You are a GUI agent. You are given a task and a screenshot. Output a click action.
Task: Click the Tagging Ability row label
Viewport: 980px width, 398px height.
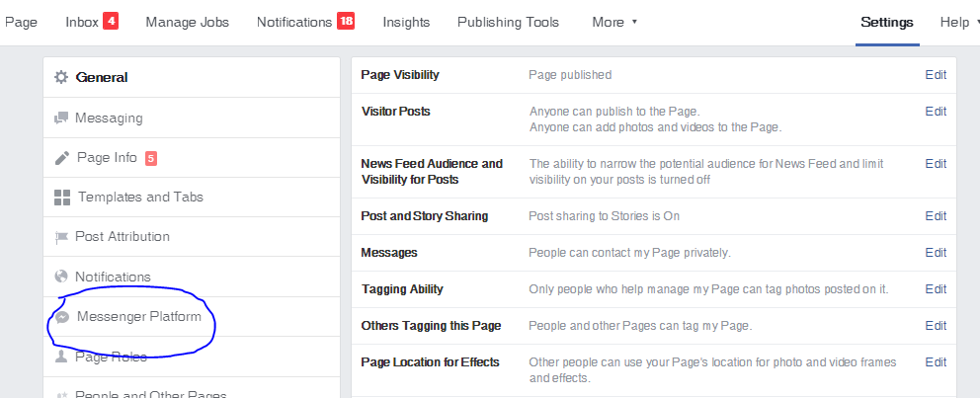tap(402, 289)
